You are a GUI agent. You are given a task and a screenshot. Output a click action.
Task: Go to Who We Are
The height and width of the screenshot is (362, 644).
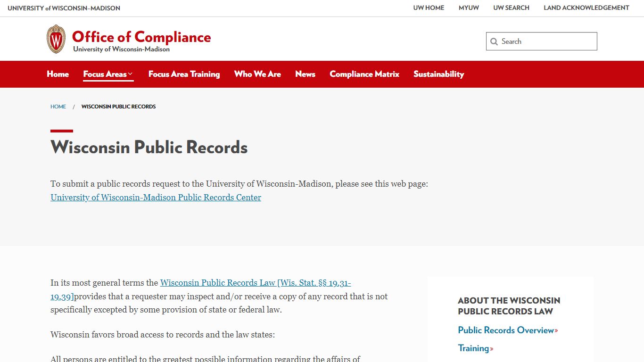click(257, 74)
